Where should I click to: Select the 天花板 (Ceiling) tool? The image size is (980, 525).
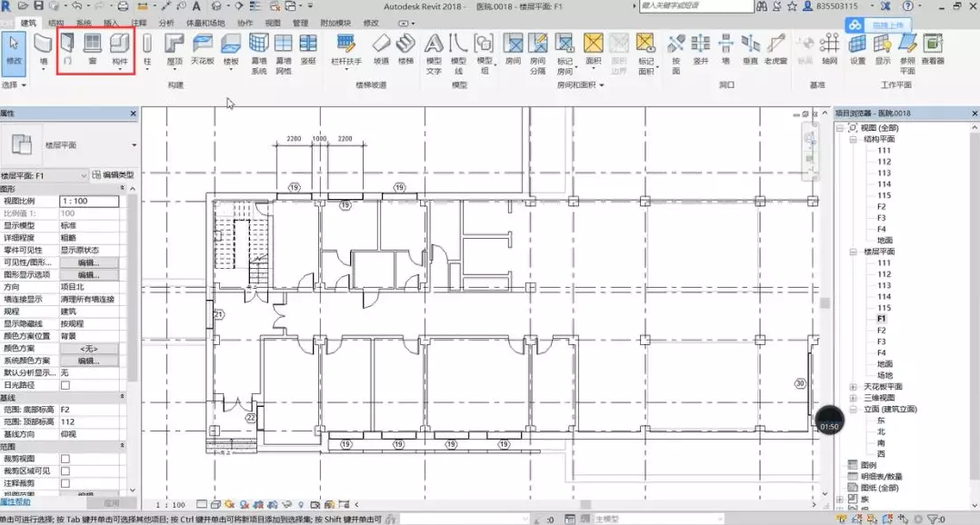tap(203, 50)
